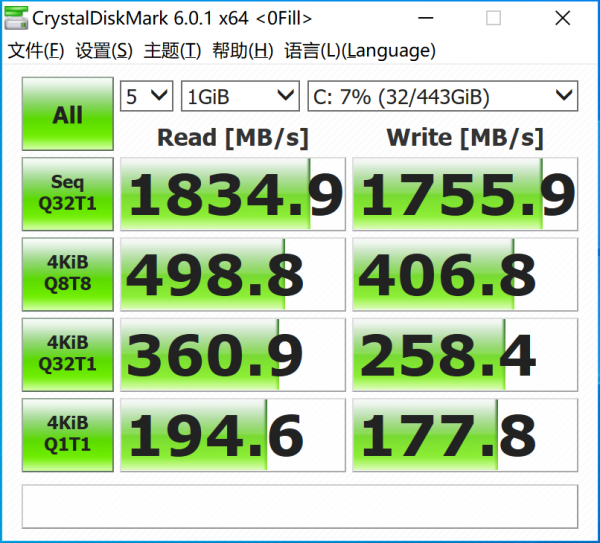This screenshot has width=600, height=543.
Task: Start the Seq Q32T1 test
Action: coord(67,194)
